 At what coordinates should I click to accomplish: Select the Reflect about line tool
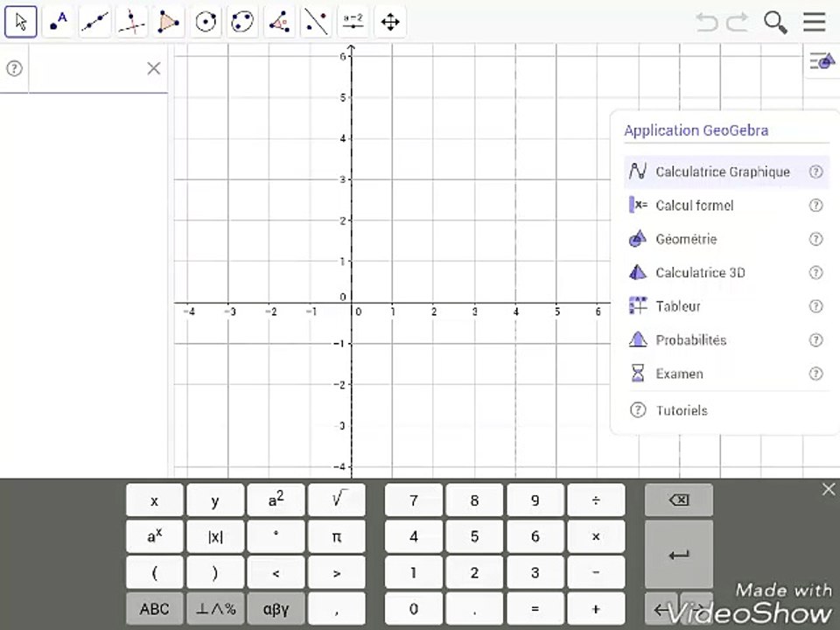[316, 22]
